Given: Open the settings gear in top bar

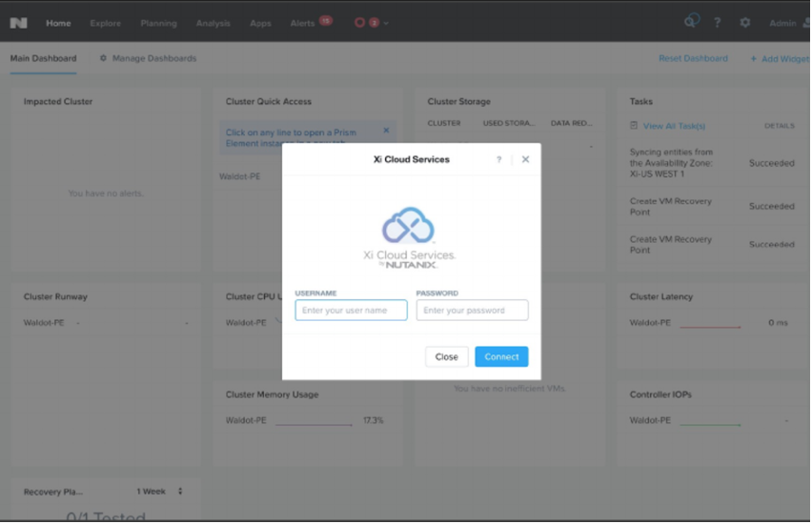Looking at the screenshot, I should point(745,23).
